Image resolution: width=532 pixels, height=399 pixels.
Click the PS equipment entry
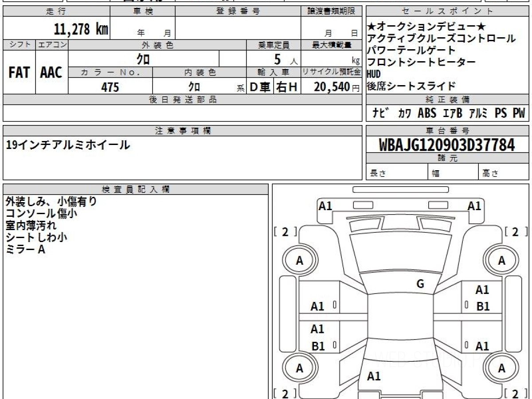click(x=501, y=113)
